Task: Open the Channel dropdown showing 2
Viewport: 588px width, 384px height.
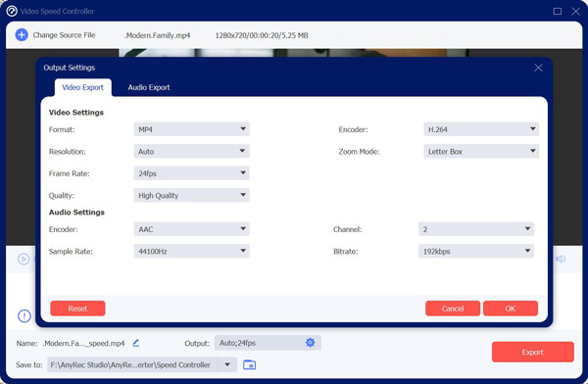Action: 476,229
